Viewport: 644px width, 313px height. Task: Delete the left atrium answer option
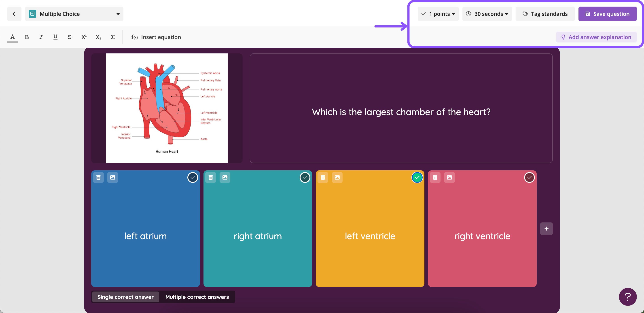pyautogui.click(x=98, y=178)
